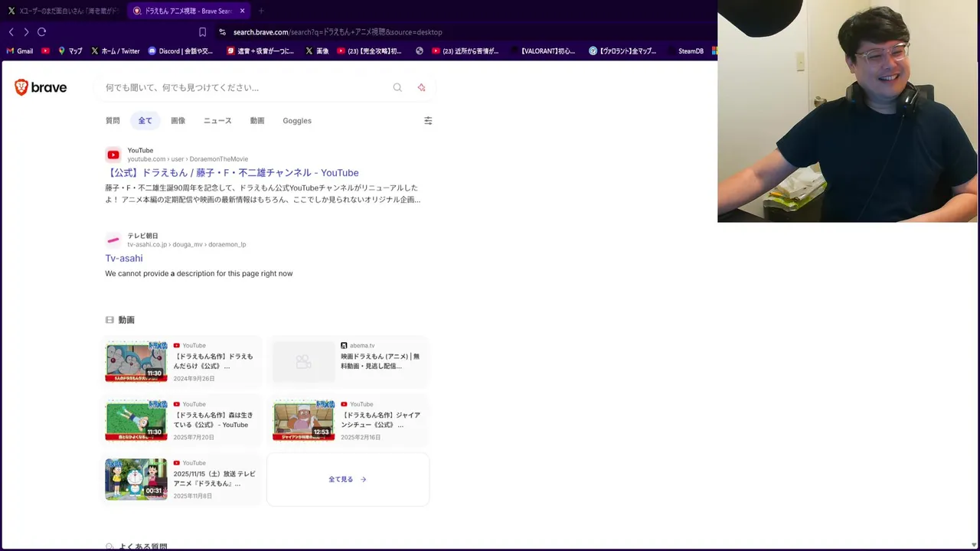This screenshot has height=551, width=980.
Task: Switch to the ニュース search tab
Action: [217, 120]
